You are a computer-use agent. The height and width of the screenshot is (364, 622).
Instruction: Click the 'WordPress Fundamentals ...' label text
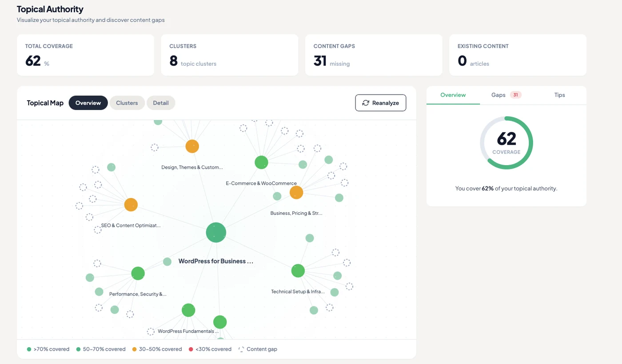pyautogui.click(x=188, y=331)
